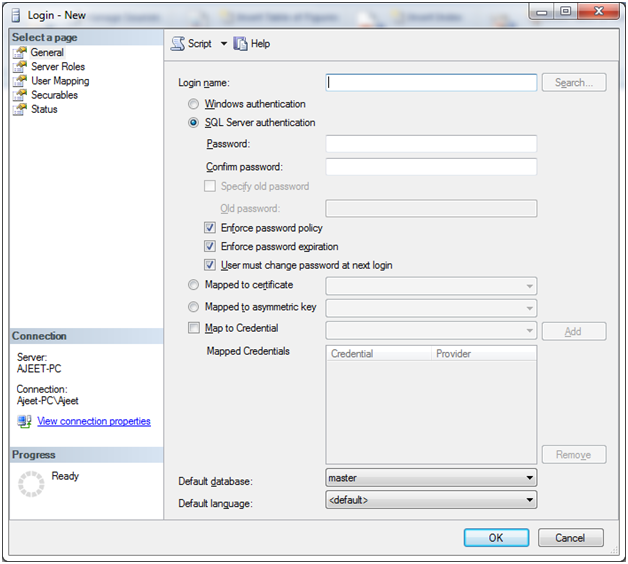Open Script dropdown arrow menu
The image size is (628, 564).
click(x=224, y=44)
